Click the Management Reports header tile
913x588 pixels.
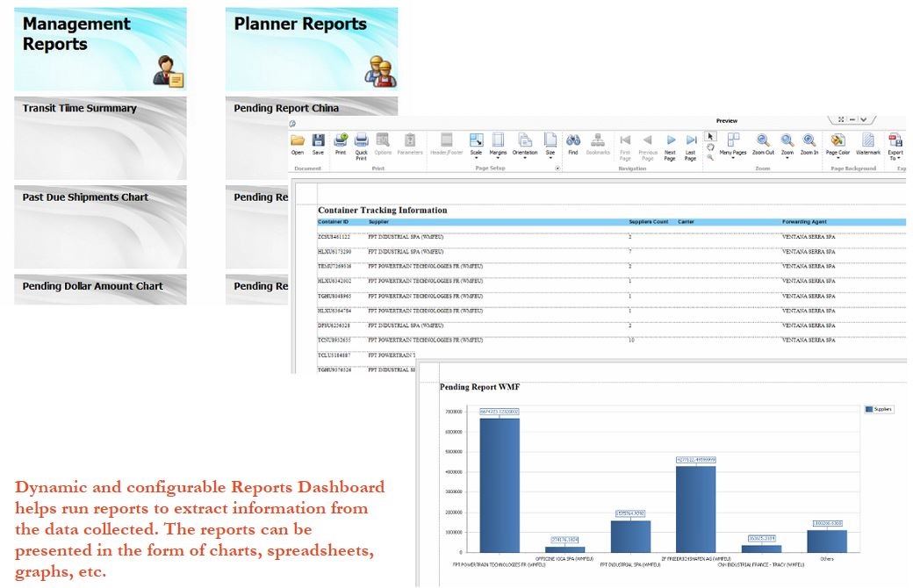click(x=100, y=49)
